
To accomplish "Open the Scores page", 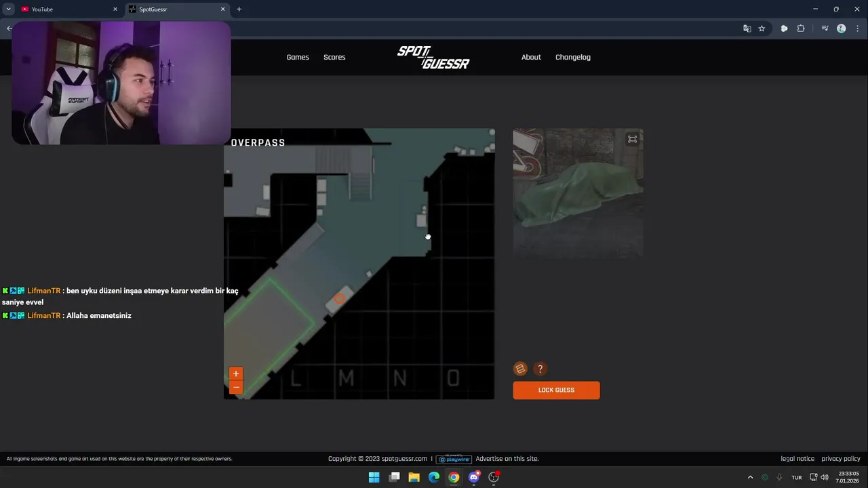I will coord(334,57).
